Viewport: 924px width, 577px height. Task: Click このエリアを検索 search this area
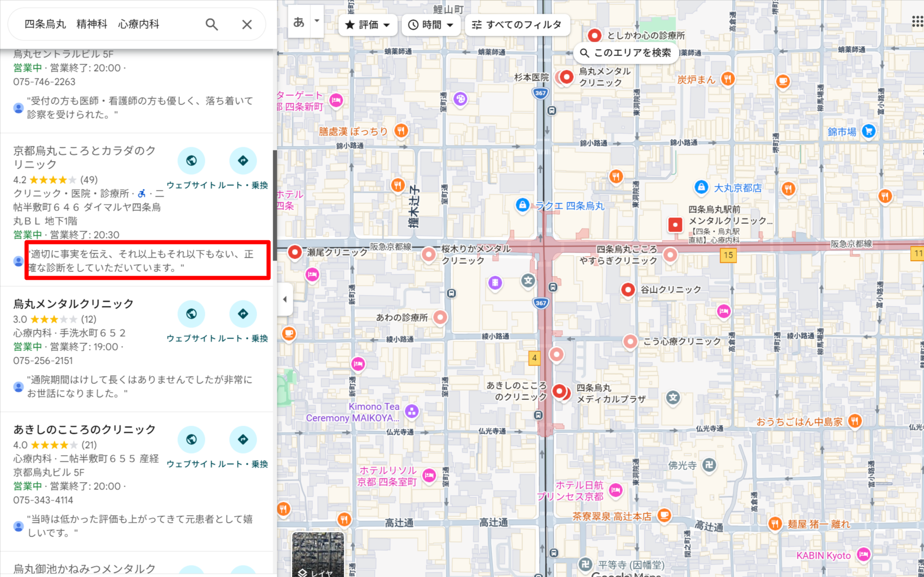625,53
